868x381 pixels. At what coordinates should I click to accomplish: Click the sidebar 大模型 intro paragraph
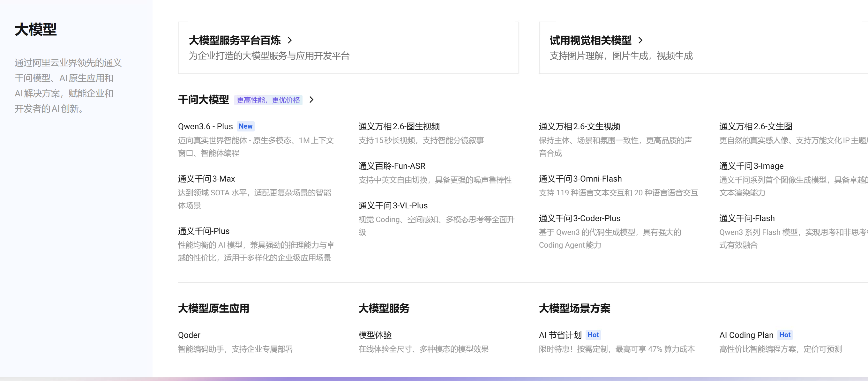coord(68,86)
